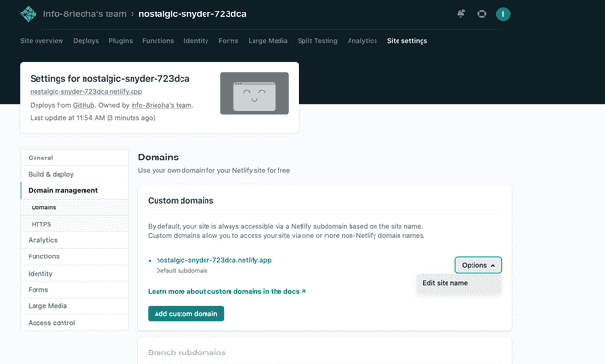This screenshot has width=605, height=364.
Task: Select Build & deploy in sidebar
Action: [x=74, y=174]
